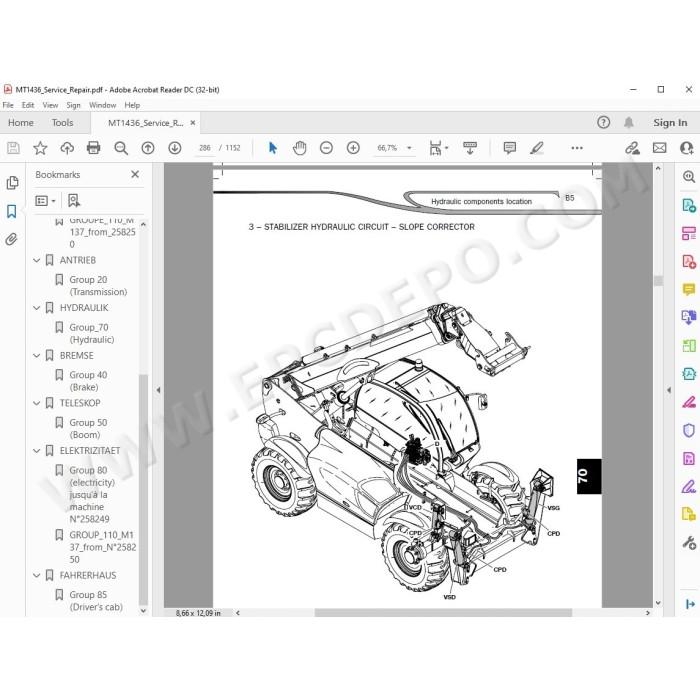This screenshot has width=700, height=700.
Task: Click the Save file icon
Action: (x=13, y=148)
